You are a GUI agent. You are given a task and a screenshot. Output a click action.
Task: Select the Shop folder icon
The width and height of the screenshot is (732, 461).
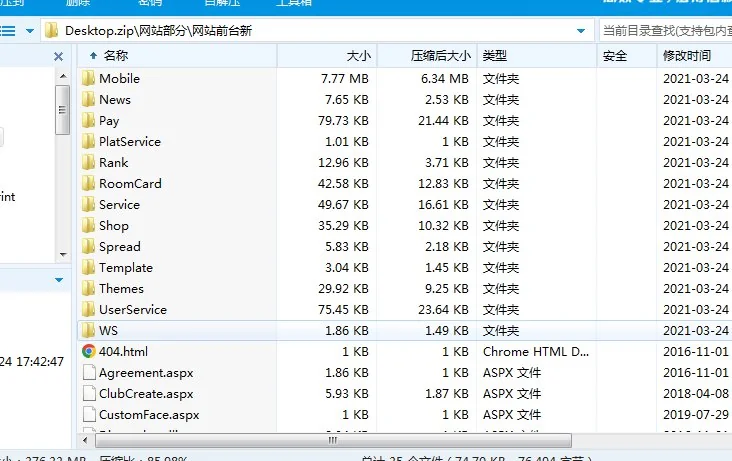click(x=88, y=226)
